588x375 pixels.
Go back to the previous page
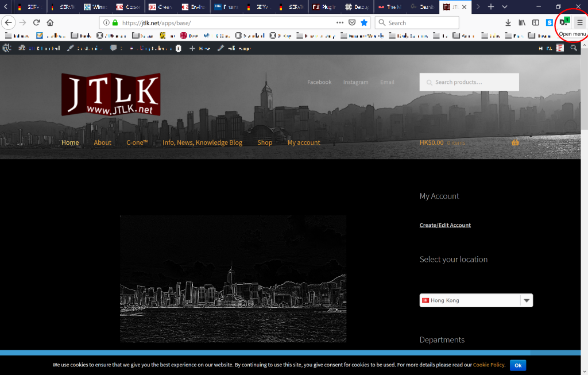(8, 23)
